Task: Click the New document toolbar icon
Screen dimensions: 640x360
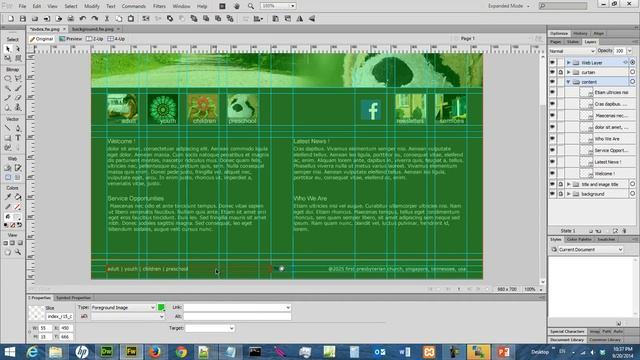Action: click(x=11, y=19)
